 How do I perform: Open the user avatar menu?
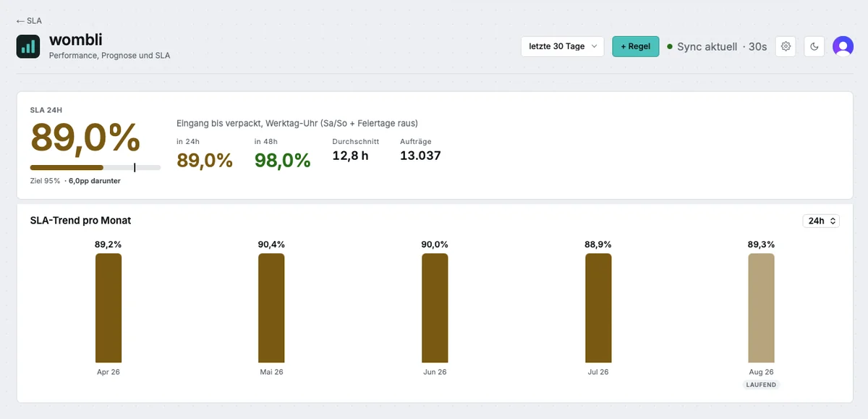[x=843, y=46]
